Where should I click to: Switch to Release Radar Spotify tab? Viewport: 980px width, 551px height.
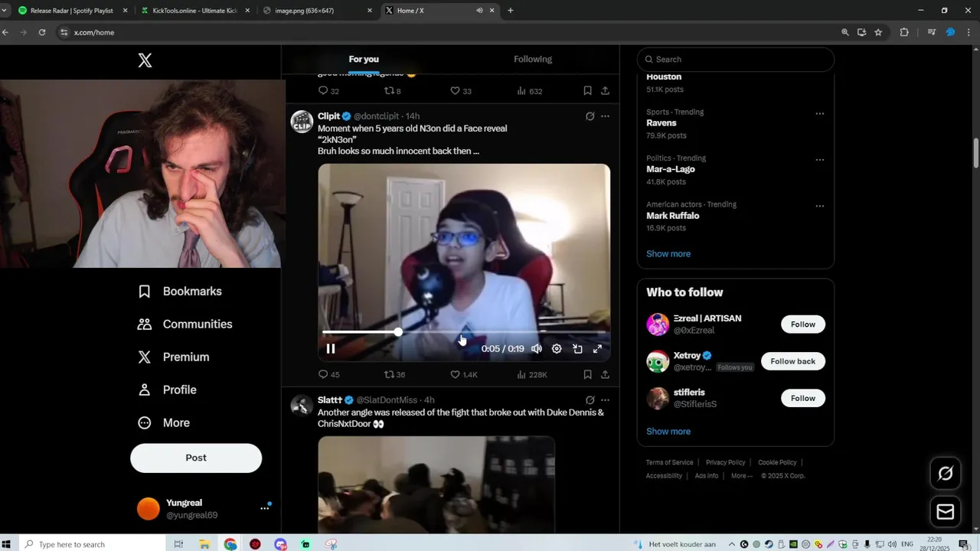71,11
